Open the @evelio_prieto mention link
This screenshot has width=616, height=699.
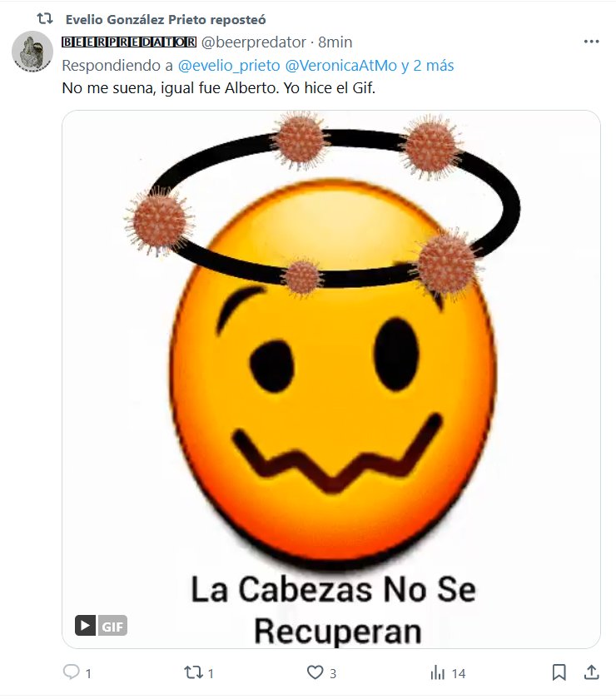point(229,66)
